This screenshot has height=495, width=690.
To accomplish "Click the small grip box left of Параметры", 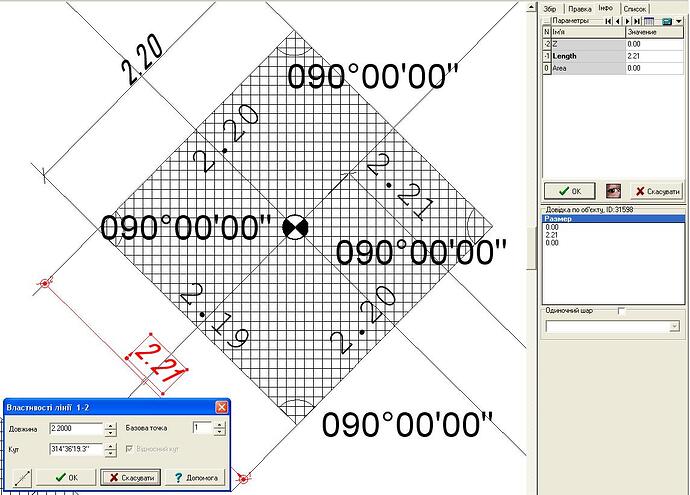I will pos(547,21).
